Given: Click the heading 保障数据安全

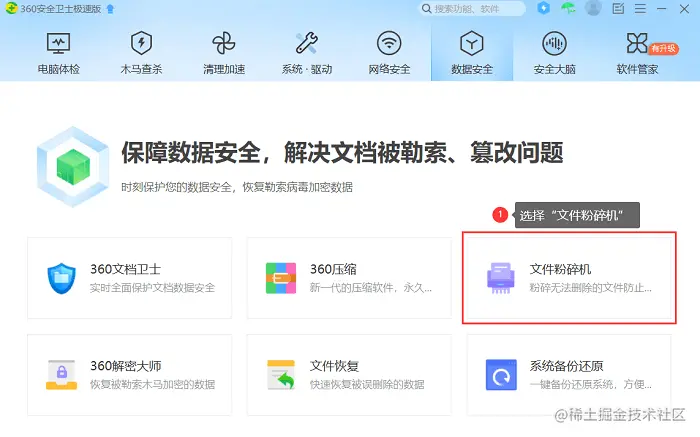Looking at the screenshot, I should click(191, 152).
